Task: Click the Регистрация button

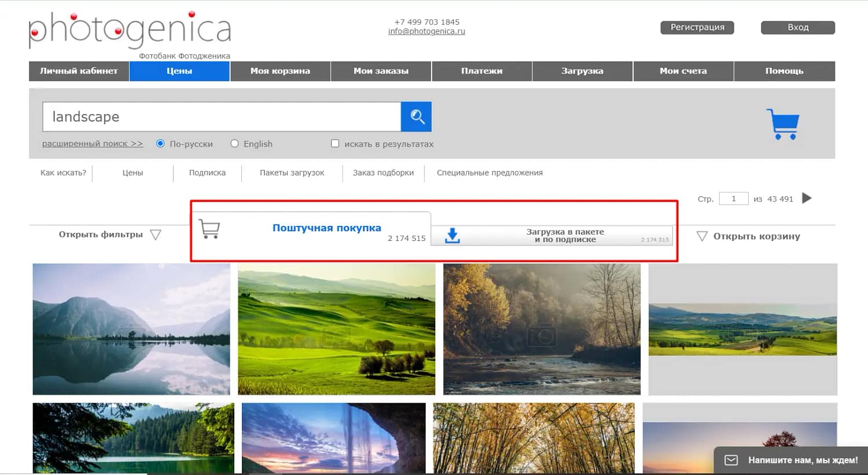Action: [x=697, y=27]
